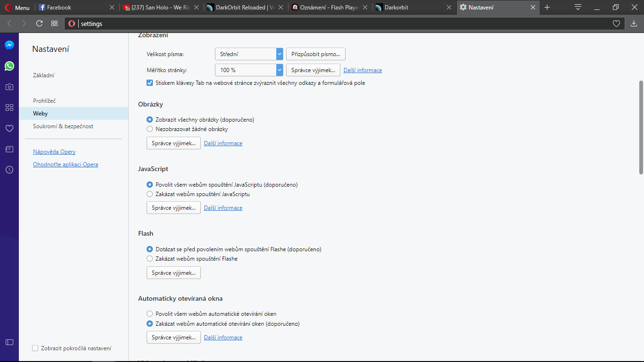Open Speed Dial from the sidebar grid icon
Screen dimensions: 644x362
coord(9,107)
